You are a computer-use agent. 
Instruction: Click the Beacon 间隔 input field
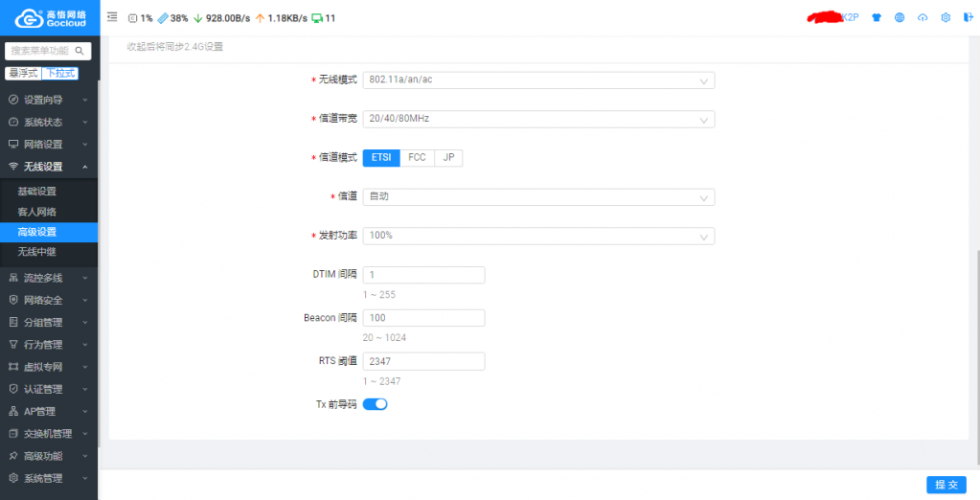pos(423,318)
